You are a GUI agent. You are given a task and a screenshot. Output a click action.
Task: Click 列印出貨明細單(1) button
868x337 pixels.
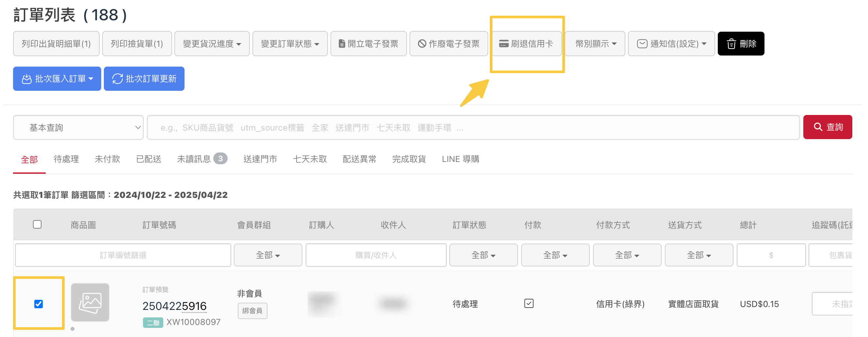point(56,44)
